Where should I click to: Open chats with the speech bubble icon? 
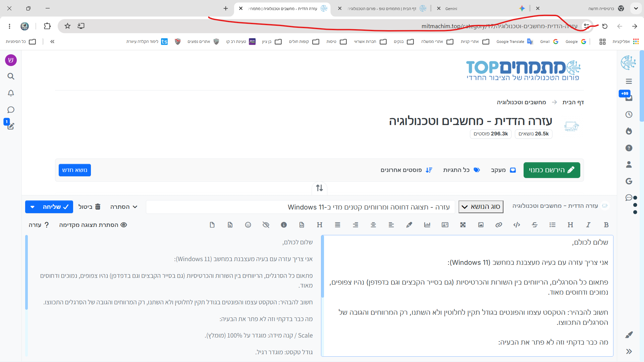pyautogui.click(x=11, y=110)
